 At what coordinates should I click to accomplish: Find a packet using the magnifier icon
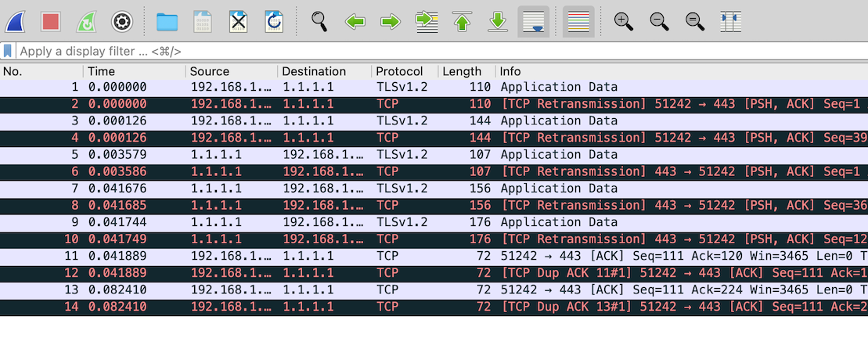319,22
